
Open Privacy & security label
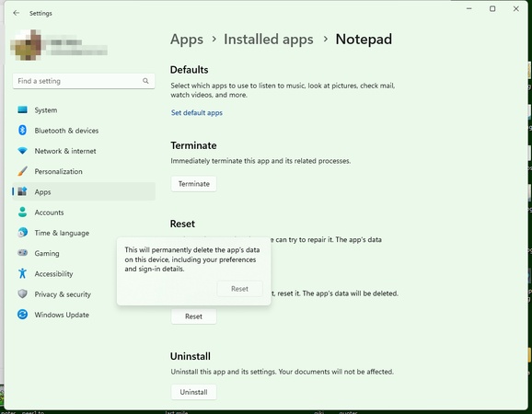[x=63, y=294]
